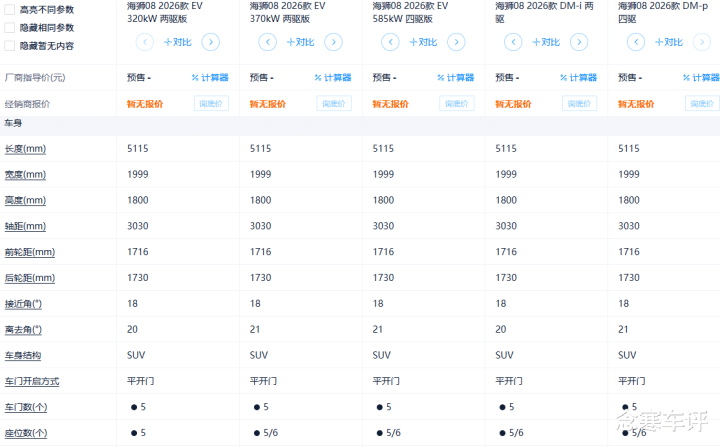Click right arrow for 320kW 两驱版 column
720x447 pixels.
tap(211, 42)
